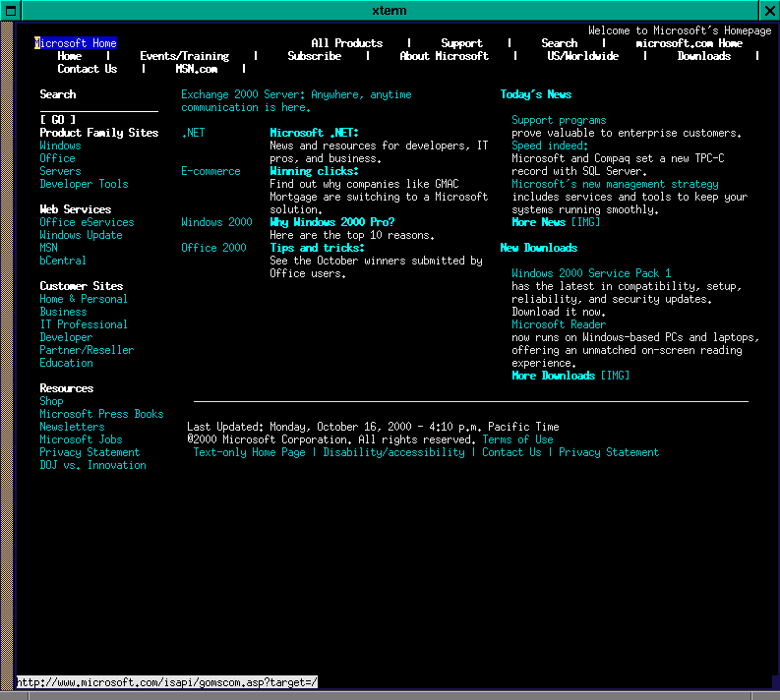Viewport: 780px width, 700px height.
Task: Select Support in the top navigation
Action: click(461, 43)
